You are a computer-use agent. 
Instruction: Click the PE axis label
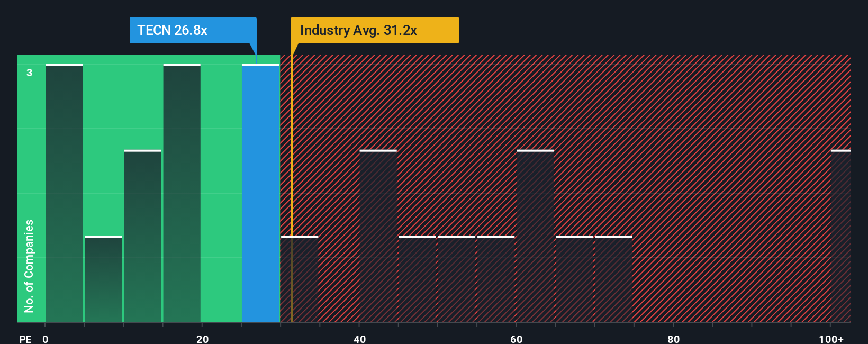pyautogui.click(x=25, y=339)
